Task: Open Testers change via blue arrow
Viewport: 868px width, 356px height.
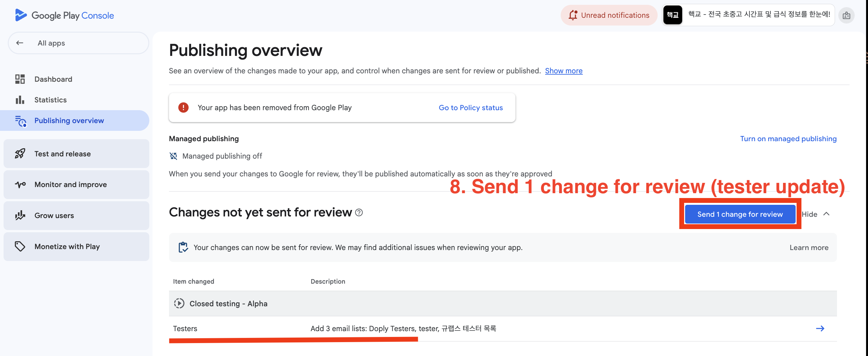Action: coord(820,328)
